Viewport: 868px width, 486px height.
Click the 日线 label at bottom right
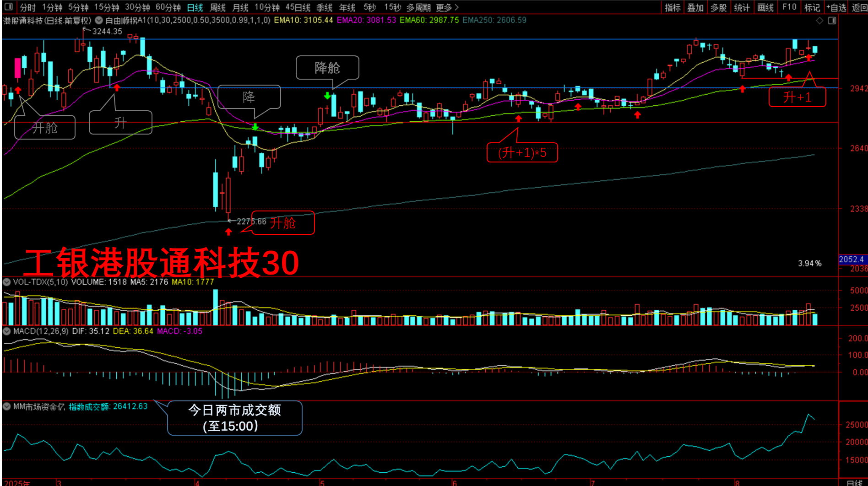click(855, 483)
